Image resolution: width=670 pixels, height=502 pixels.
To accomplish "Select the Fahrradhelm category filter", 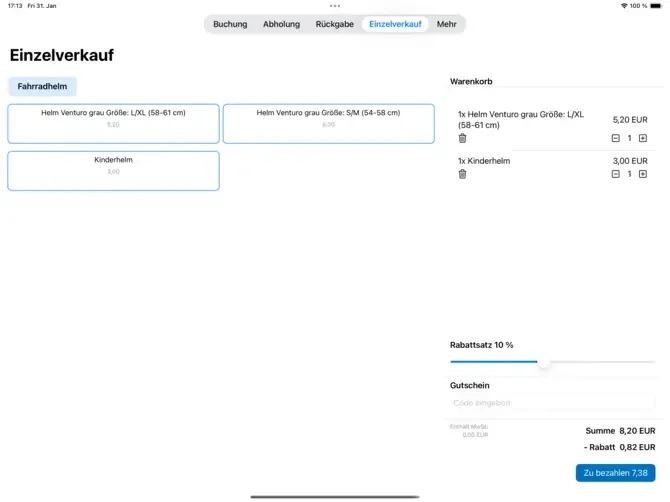I will click(x=42, y=86).
